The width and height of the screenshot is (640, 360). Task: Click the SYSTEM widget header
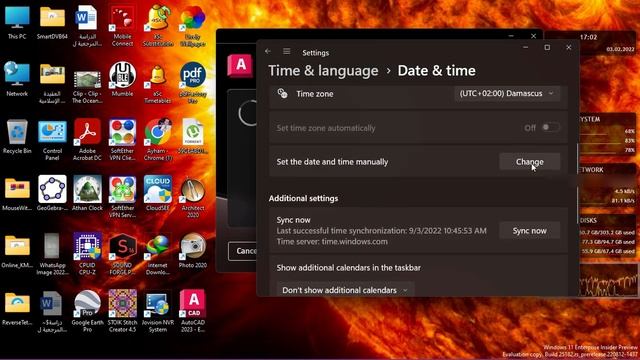click(590, 119)
